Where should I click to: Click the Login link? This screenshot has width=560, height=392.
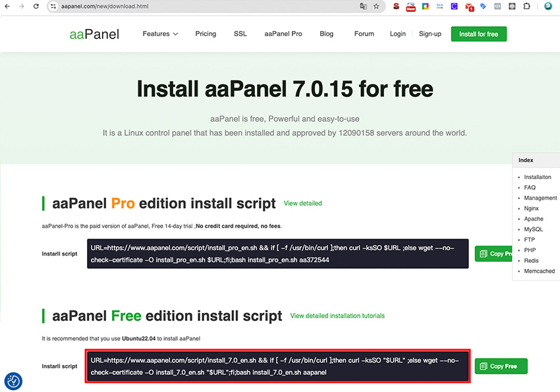[x=398, y=34]
